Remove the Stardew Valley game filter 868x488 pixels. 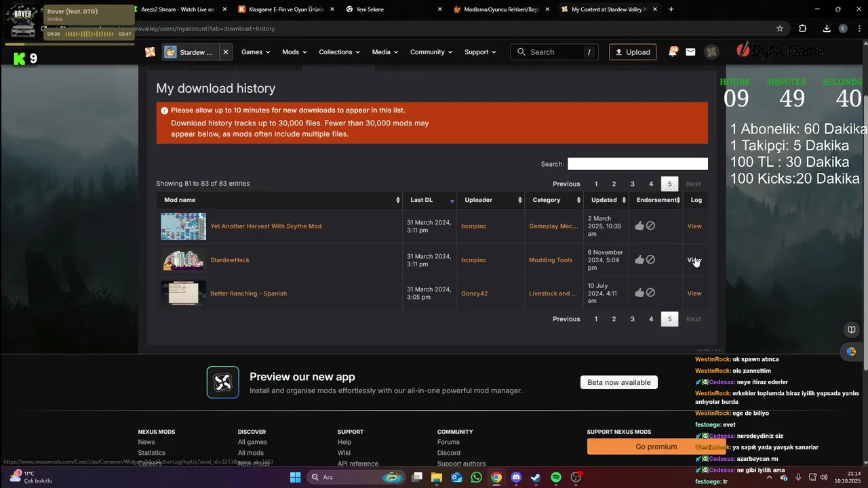click(226, 52)
